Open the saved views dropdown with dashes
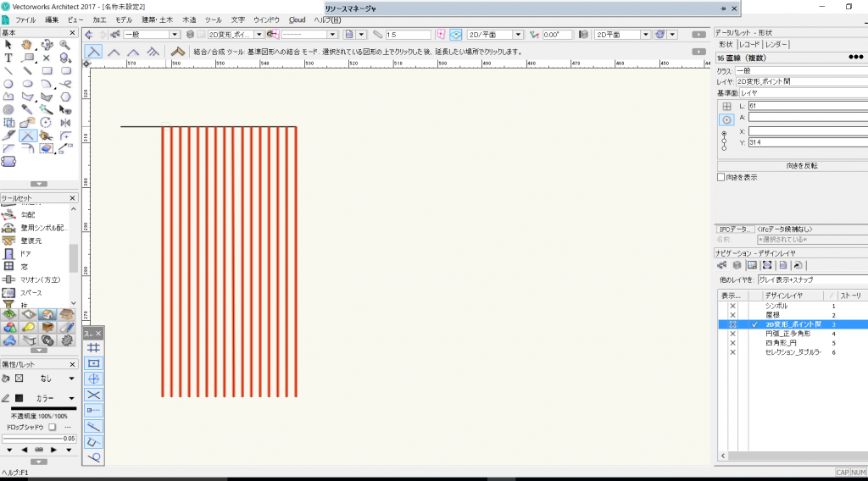This screenshot has height=481, width=868. [x=309, y=34]
